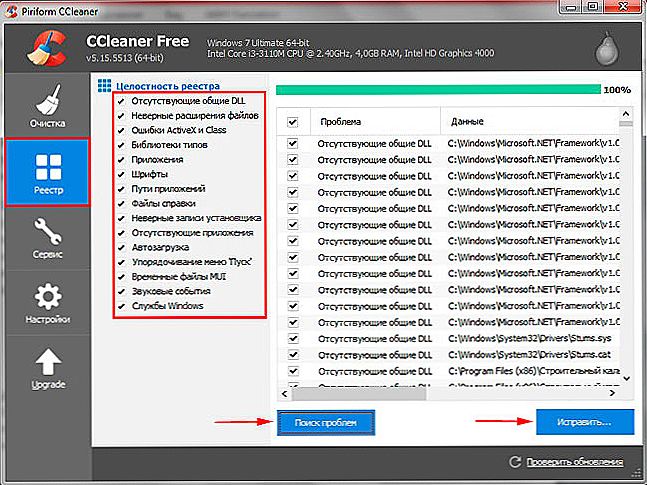
Task: Click the CCleaner Free title text
Action: [137, 41]
